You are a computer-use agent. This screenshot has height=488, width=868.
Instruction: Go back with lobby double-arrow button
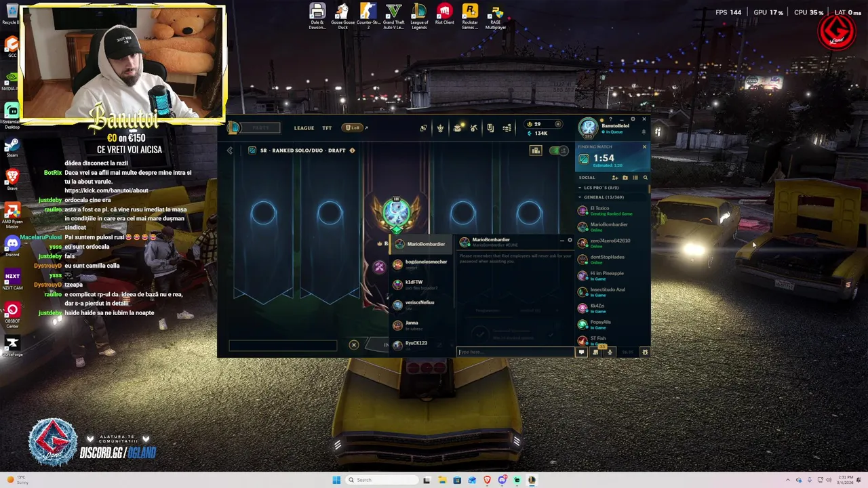click(230, 150)
